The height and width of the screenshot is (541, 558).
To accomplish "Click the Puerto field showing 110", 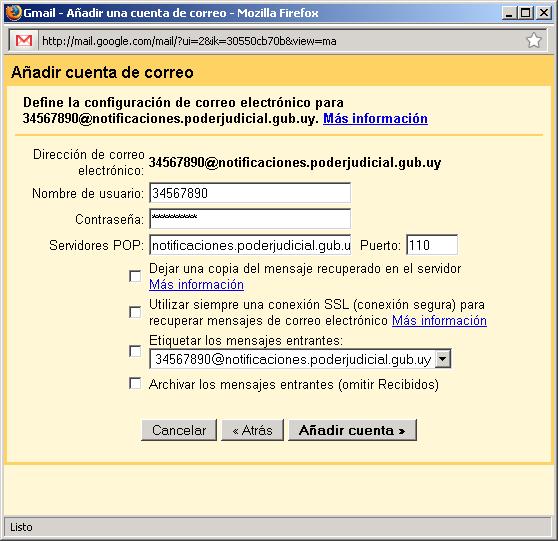I will coord(432,245).
